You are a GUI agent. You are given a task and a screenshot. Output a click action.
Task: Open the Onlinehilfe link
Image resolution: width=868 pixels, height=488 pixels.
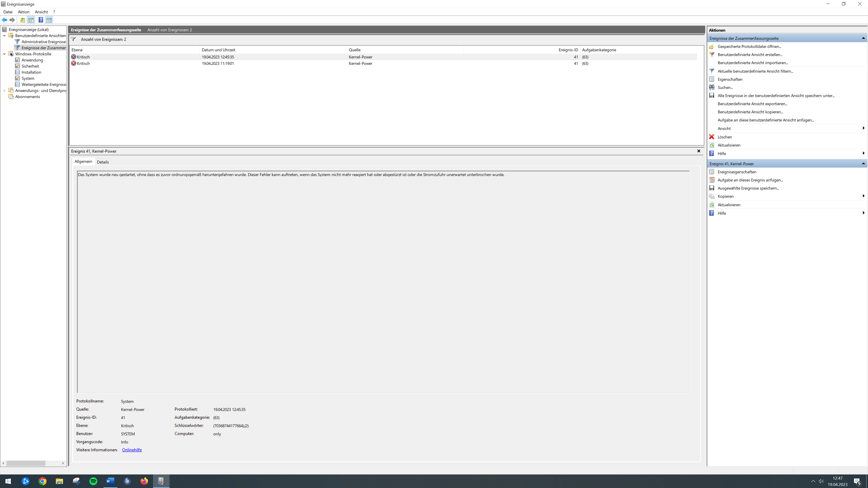132,450
